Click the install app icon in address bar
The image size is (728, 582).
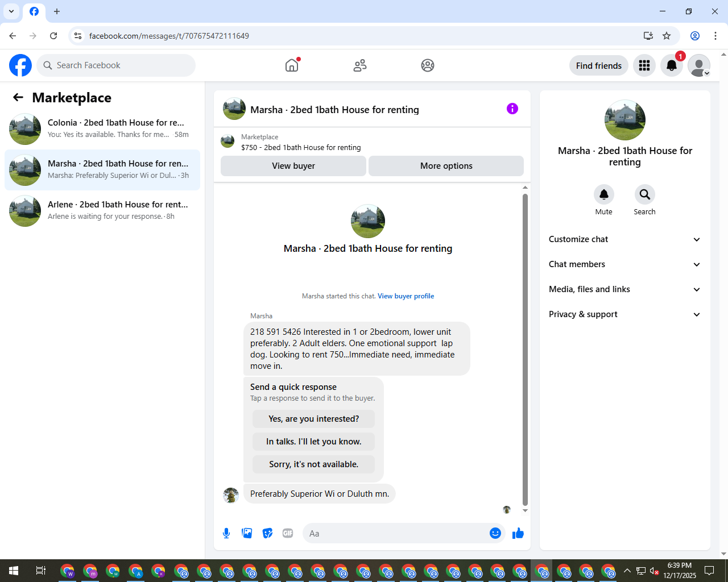[x=648, y=36]
